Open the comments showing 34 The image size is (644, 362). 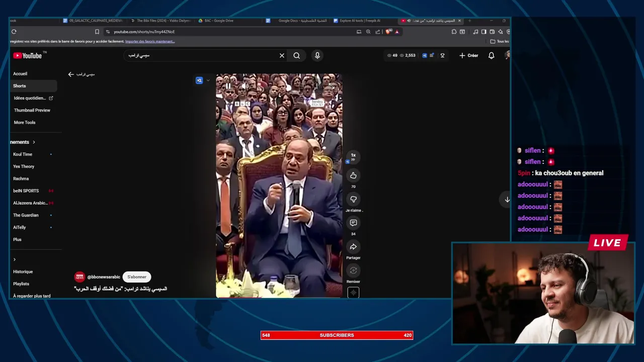pos(353,223)
